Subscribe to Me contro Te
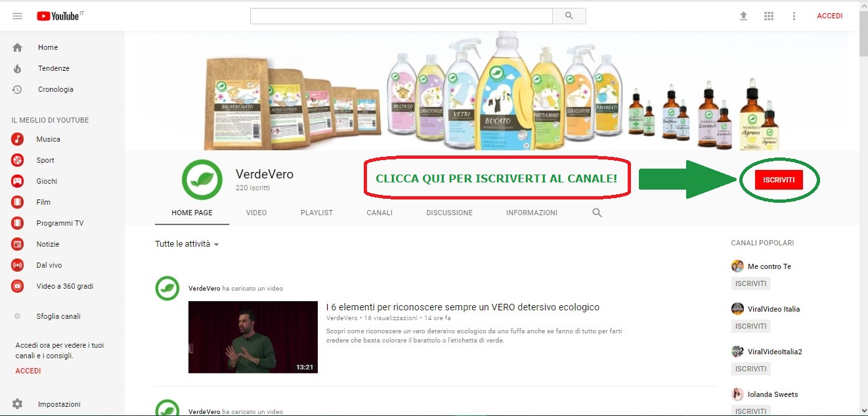 point(750,283)
